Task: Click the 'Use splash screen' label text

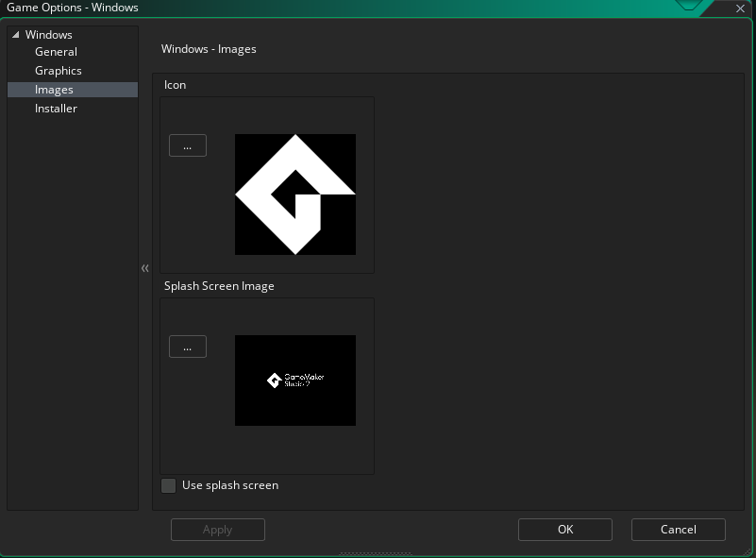Action: [x=229, y=485]
